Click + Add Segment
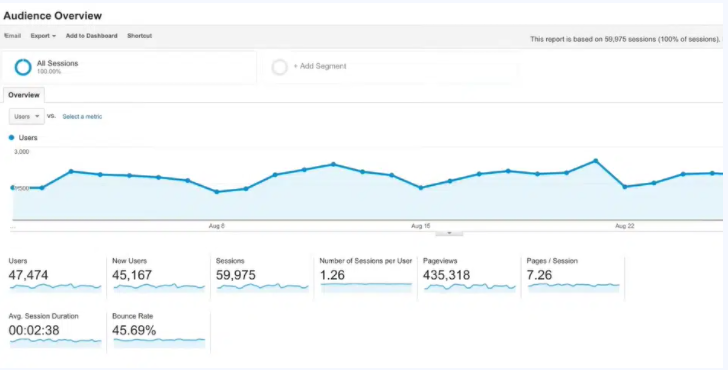The height and width of the screenshot is (370, 728). click(x=320, y=66)
